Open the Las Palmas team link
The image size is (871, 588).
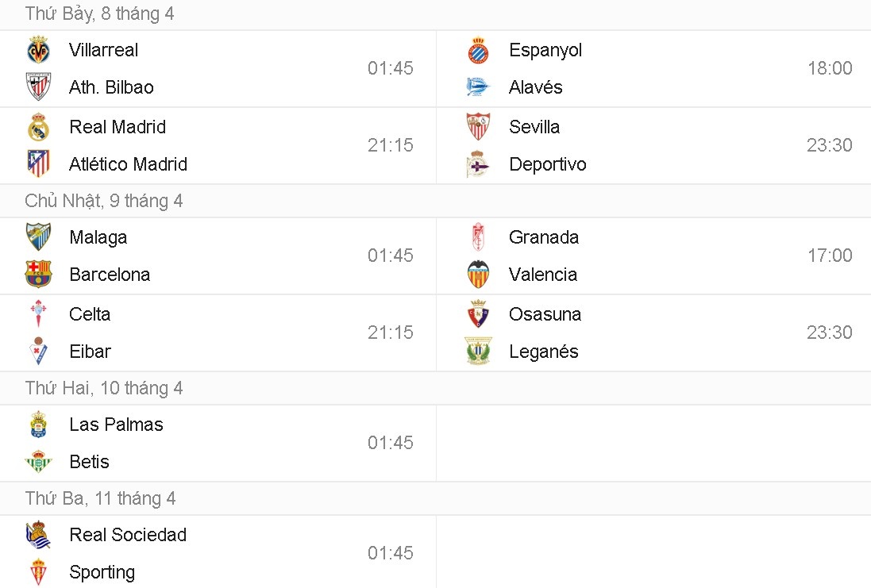click(116, 425)
